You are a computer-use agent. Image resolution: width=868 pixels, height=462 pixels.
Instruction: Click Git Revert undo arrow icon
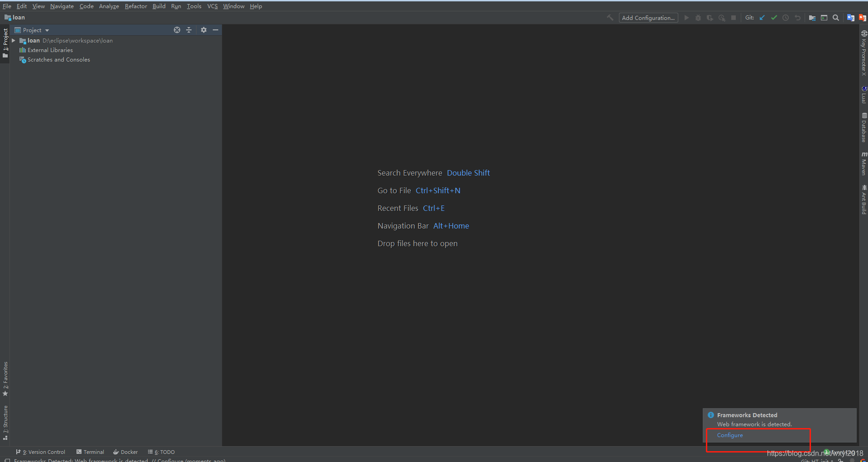coord(797,18)
